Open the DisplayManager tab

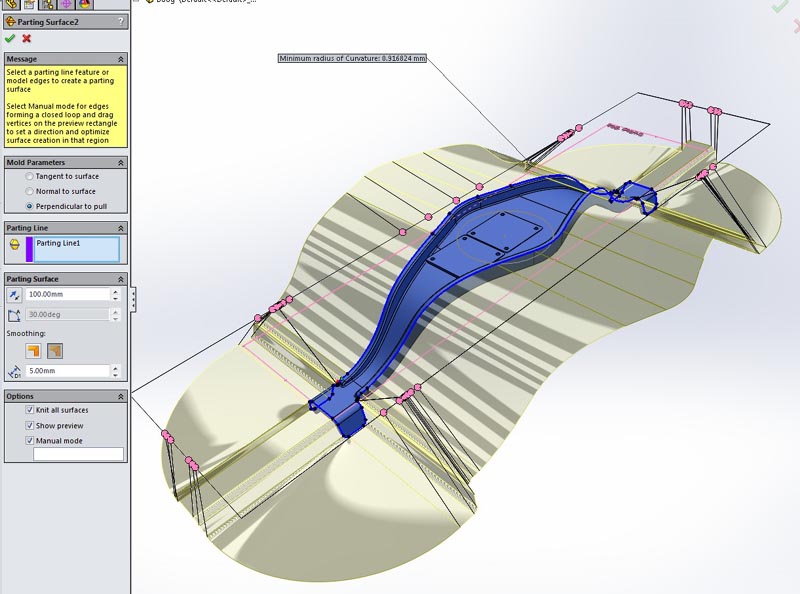(85, 5)
